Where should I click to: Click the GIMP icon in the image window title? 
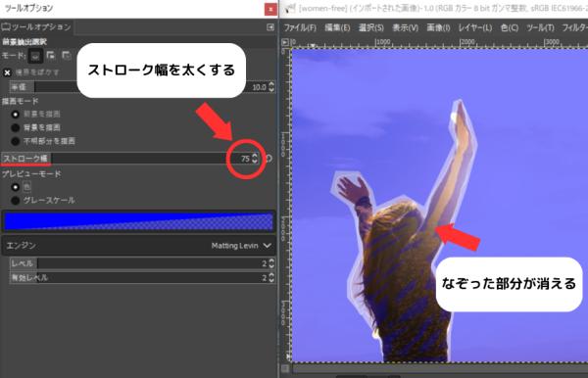coord(289,9)
